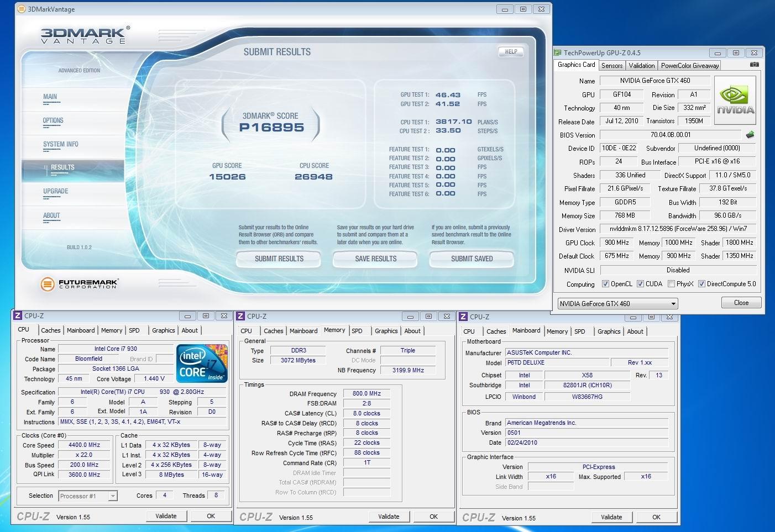Image resolution: width=775 pixels, height=532 pixels.
Task: Click the CPU score value 26948
Action: click(x=313, y=177)
